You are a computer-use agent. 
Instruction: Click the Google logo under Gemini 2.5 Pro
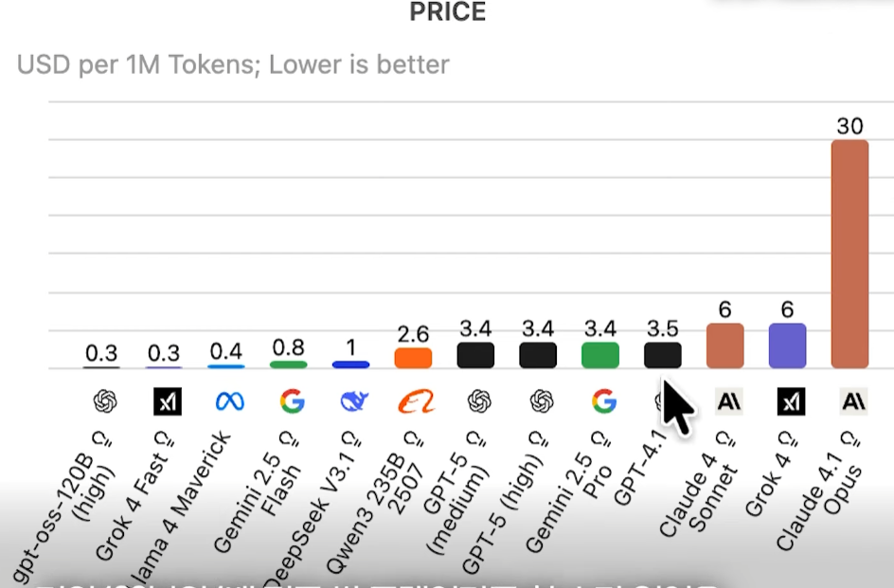coord(603,401)
